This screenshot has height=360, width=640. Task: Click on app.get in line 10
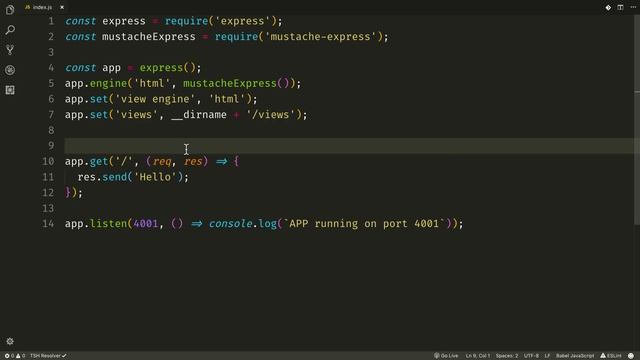(x=87, y=162)
